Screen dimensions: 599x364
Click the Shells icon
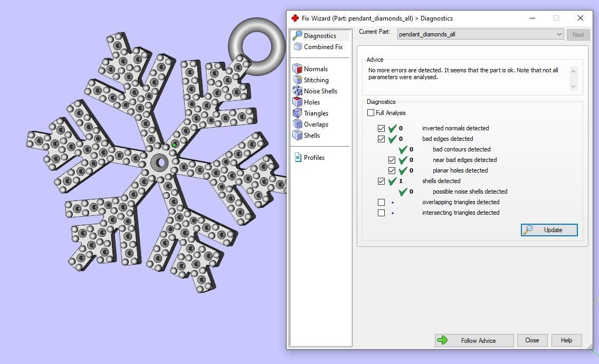tap(297, 135)
